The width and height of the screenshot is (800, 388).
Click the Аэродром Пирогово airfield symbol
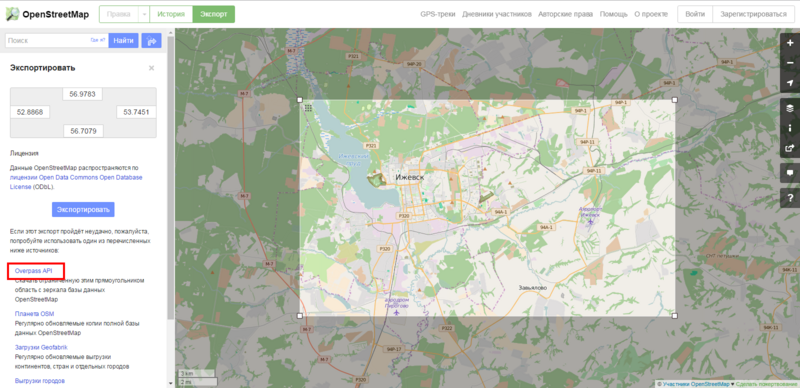397,312
